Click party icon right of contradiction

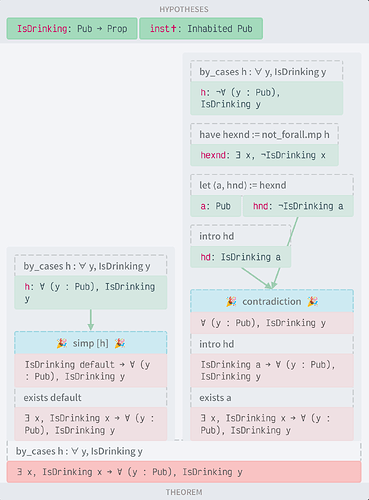pos(312,302)
